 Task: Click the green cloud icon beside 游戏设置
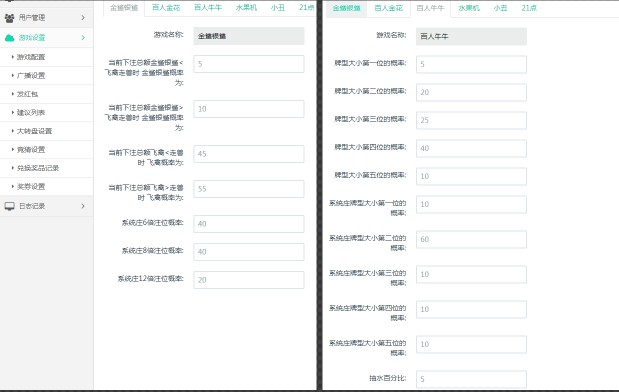(9, 38)
